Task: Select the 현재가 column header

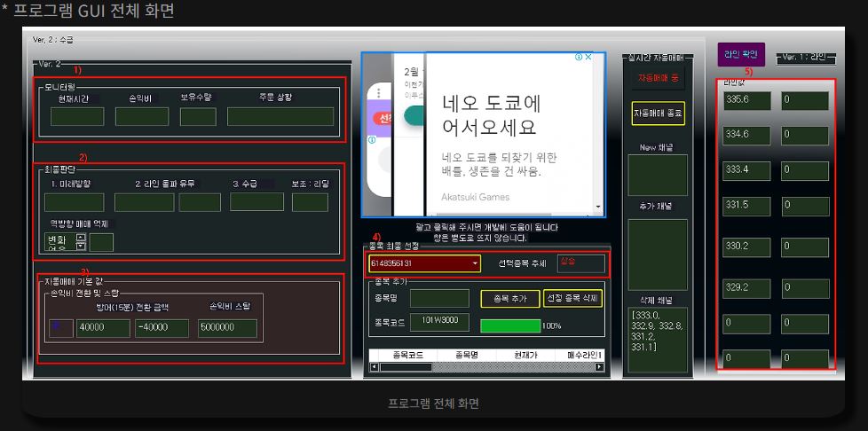Action: (525, 356)
